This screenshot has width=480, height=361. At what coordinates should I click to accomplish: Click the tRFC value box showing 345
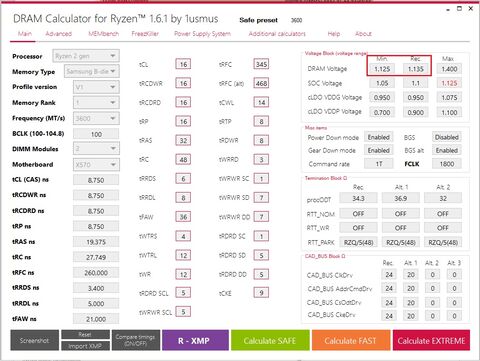[261, 64]
